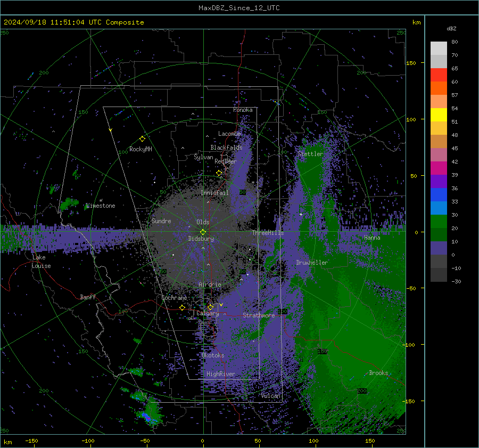Click the km unit label at bottom left
The image size is (479, 448).
point(8,442)
